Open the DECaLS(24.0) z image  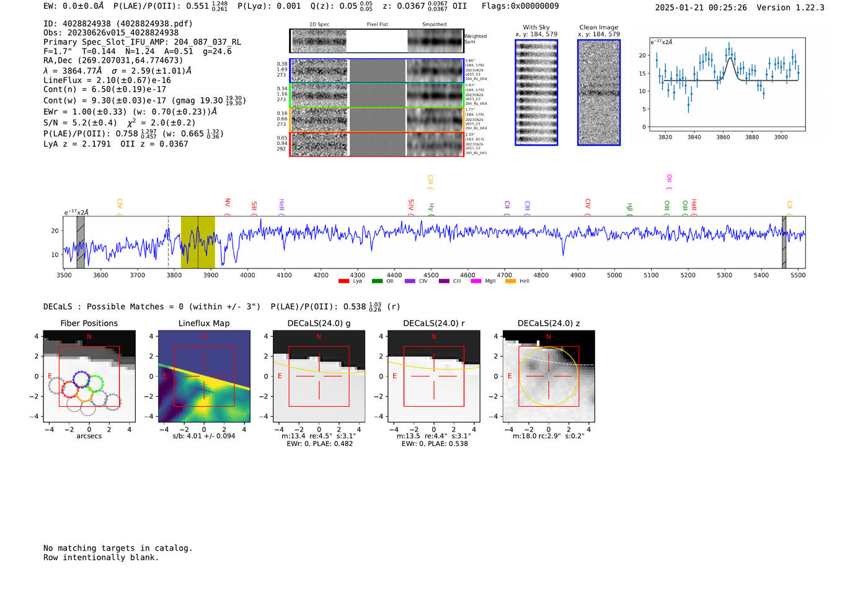coord(549,376)
